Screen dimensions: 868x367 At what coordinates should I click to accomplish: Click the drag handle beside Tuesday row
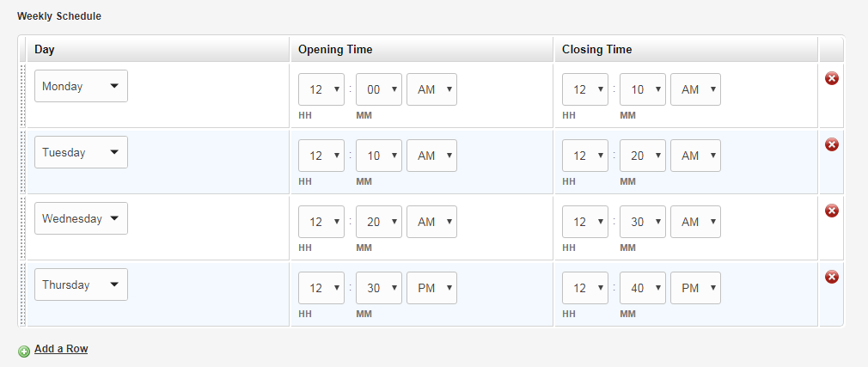click(22, 161)
